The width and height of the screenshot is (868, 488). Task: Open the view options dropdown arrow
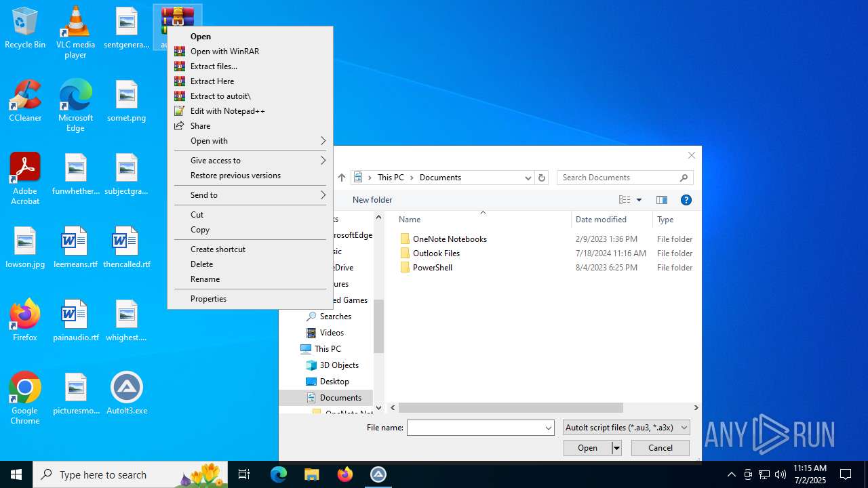click(x=639, y=200)
